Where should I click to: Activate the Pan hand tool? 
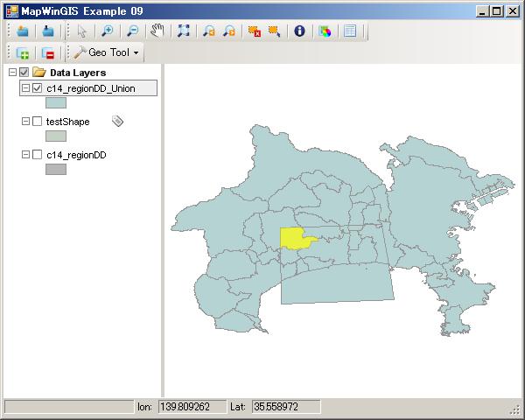coord(157,31)
